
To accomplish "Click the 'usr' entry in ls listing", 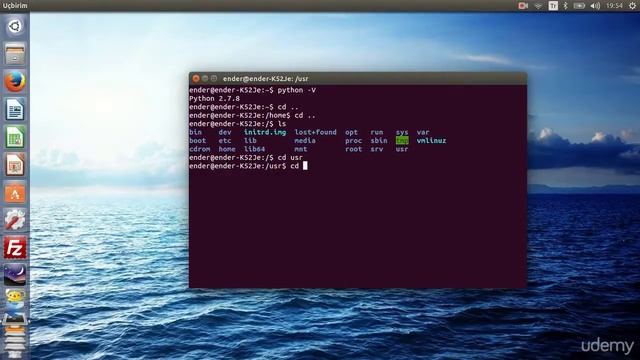I will point(402,149).
